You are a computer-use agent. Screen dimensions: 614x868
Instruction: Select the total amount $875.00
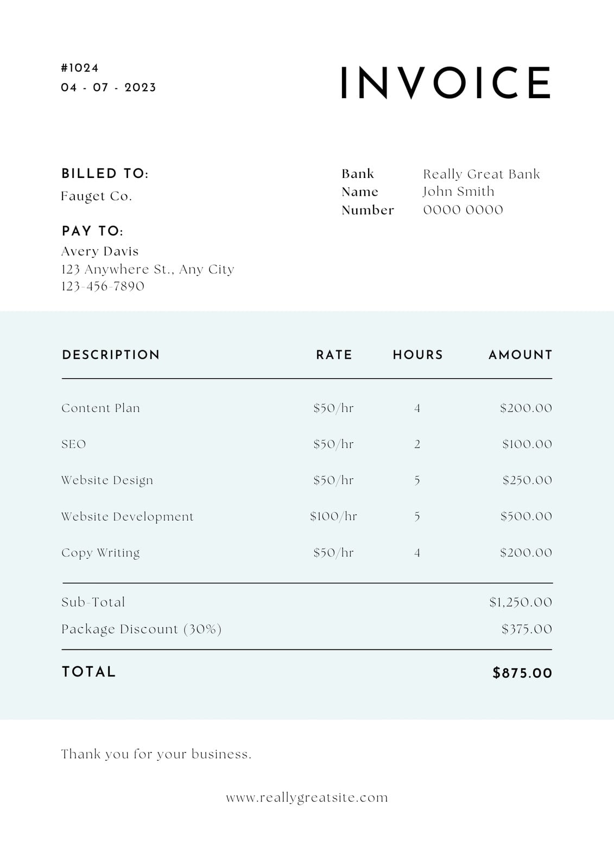tap(522, 673)
